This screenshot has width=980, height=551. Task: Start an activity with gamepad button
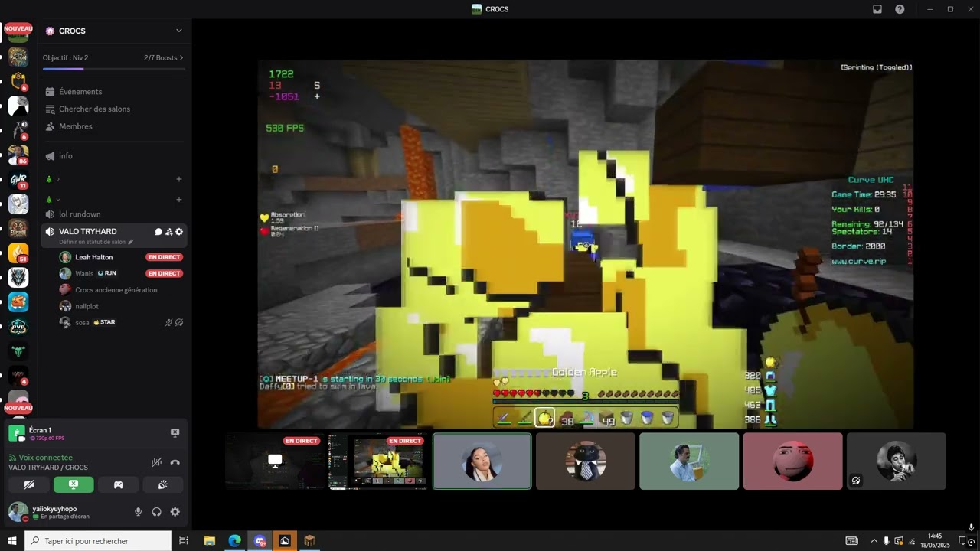coord(118,484)
